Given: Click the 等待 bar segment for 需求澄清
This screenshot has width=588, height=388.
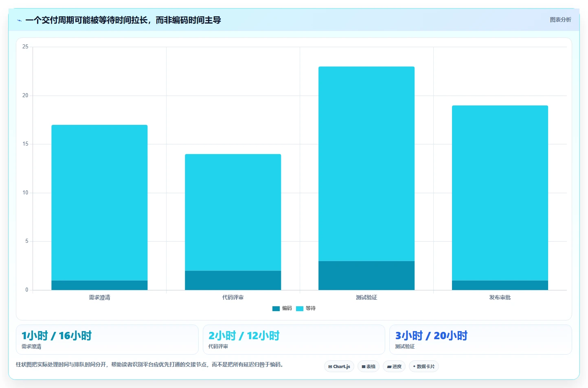Looking at the screenshot, I should pos(99,203).
